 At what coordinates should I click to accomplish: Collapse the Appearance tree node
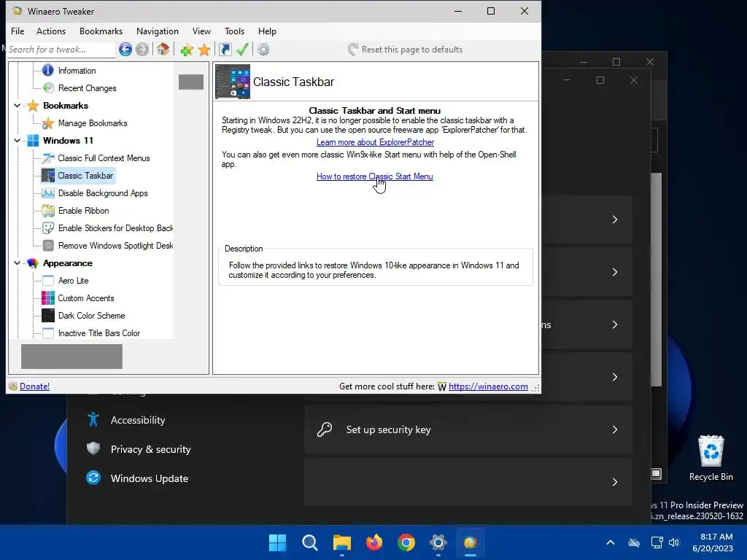[18, 262]
